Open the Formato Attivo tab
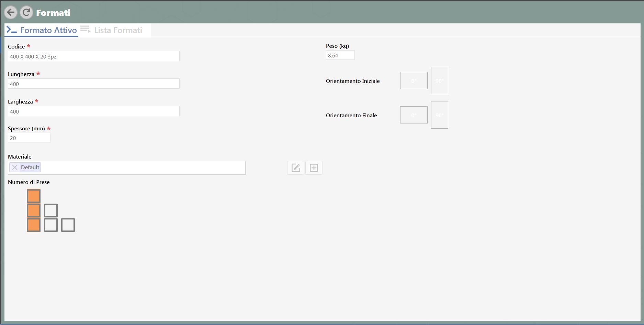 (x=42, y=30)
